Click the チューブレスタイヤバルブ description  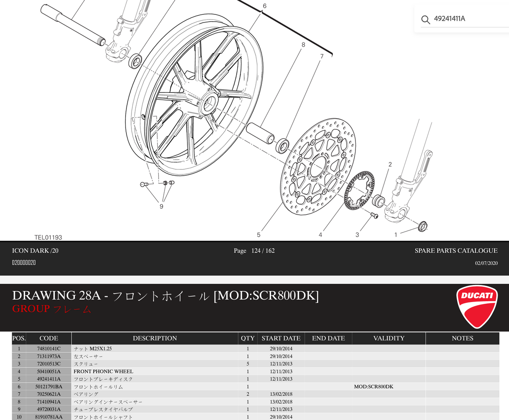coord(103,409)
